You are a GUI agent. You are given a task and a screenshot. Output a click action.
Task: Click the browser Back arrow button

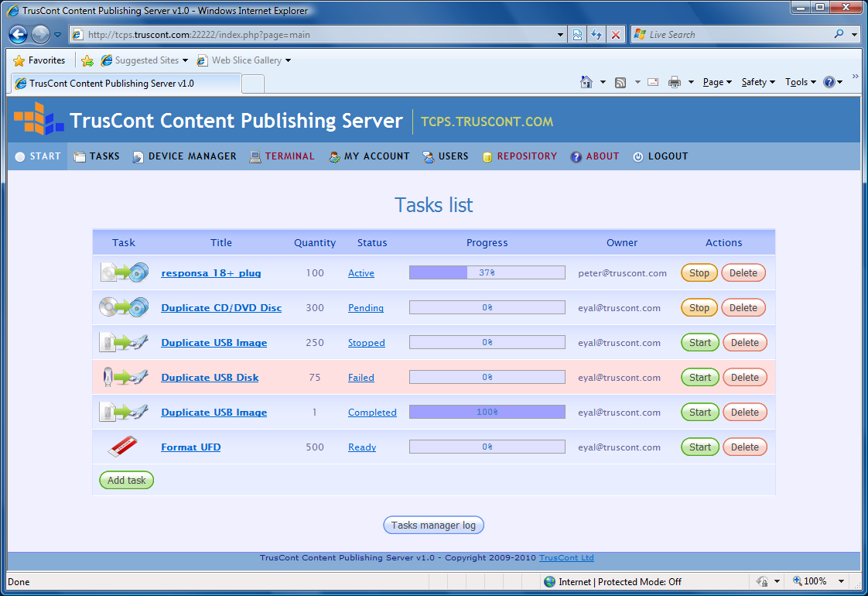[x=19, y=35]
